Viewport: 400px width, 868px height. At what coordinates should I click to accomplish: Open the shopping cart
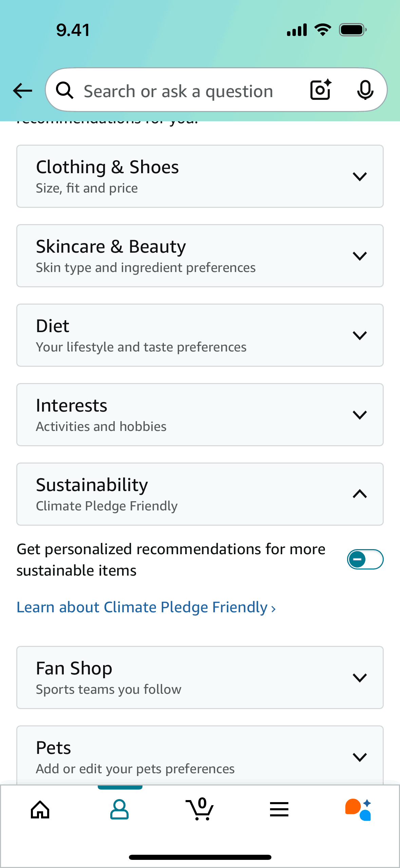(x=200, y=810)
